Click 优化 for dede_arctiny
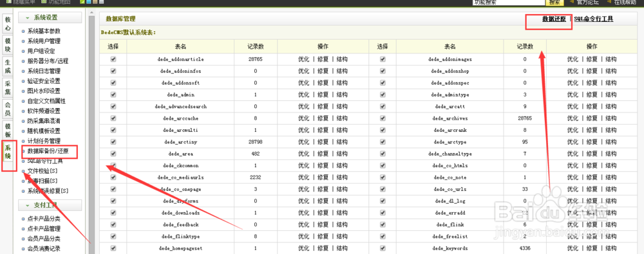644x254 pixels. tap(304, 142)
